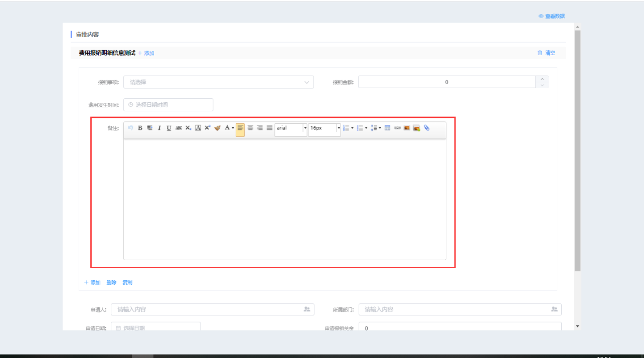Click the single image upload icon
The height and width of the screenshot is (358, 644).
coord(407,128)
